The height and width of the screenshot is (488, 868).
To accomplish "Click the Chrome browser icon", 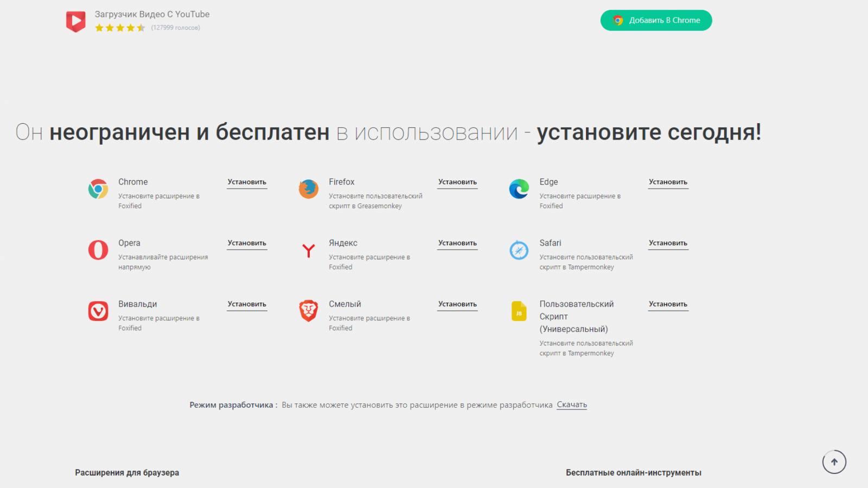I will point(98,189).
